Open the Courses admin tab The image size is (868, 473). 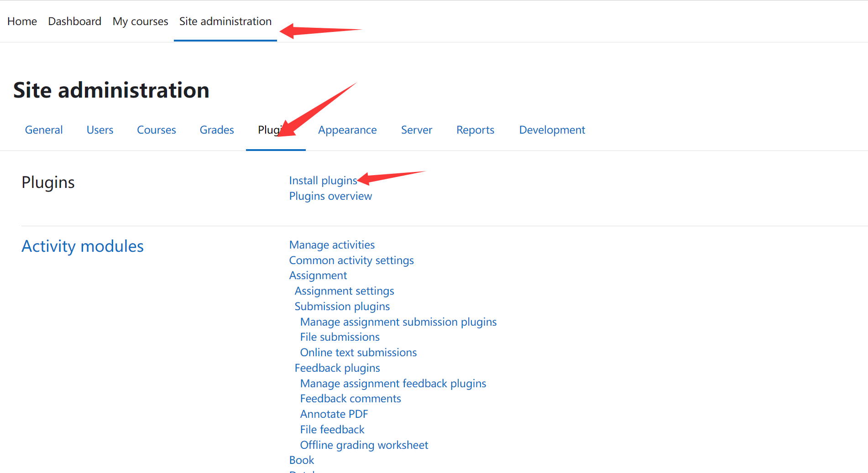[156, 130]
